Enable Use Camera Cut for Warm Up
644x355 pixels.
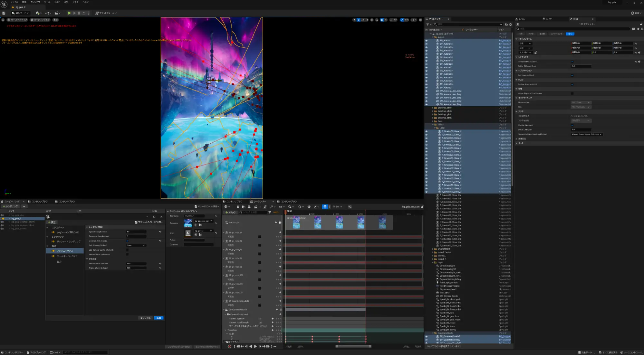tap(127, 250)
